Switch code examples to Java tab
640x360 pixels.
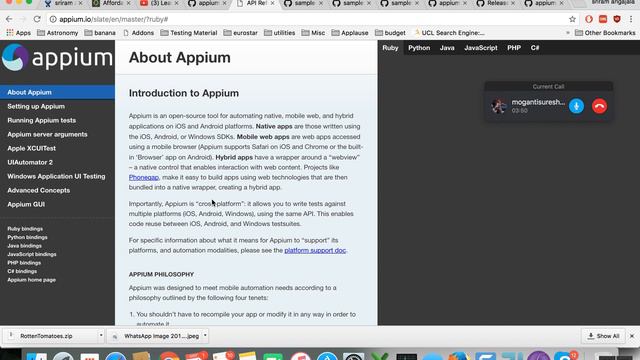[x=447, y=48]
